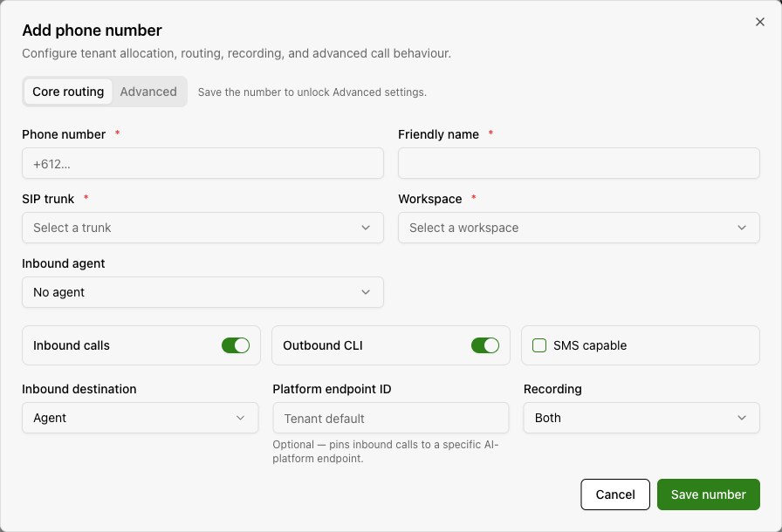The height and width of the screenshot is (532, 782).
Task: Focus the Phone number input field
Action: click(x=202, y=163)
